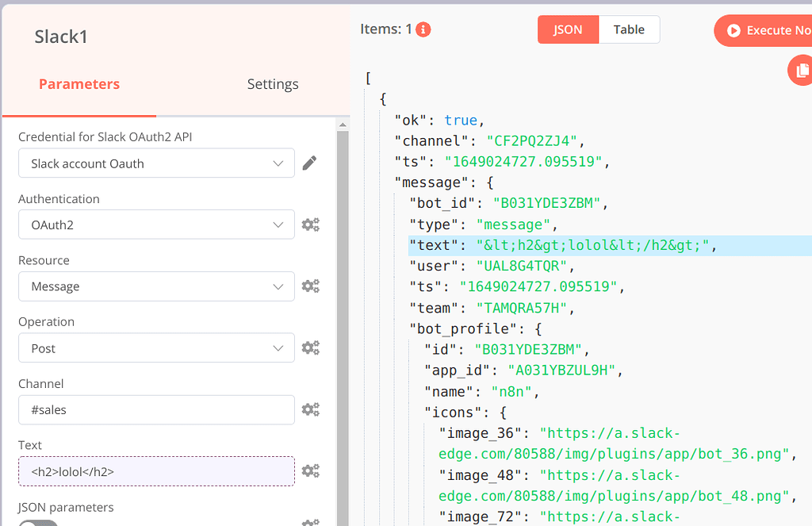Click inside the Channel input showing #sales

155,409
